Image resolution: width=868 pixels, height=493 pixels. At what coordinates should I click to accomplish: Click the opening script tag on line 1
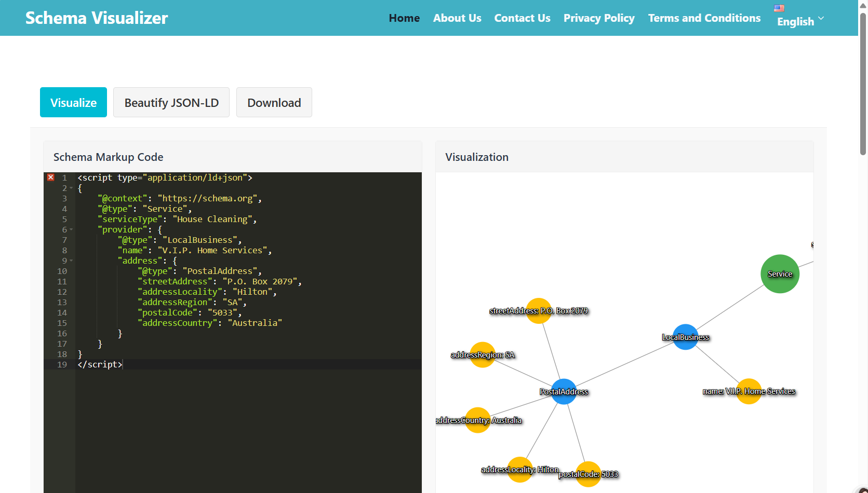click(x=165, y=177)
